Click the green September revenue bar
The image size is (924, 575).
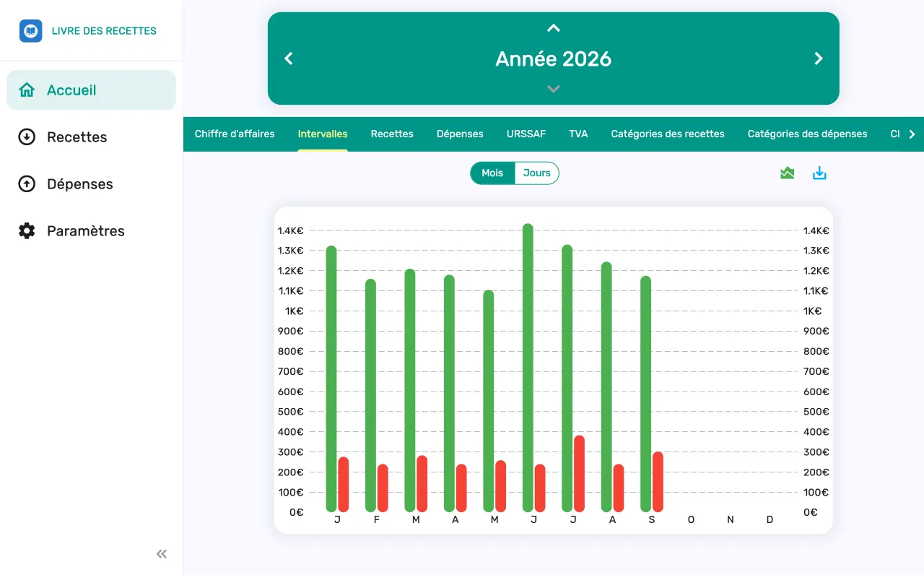pyautogui.click(x=645, y=394)
